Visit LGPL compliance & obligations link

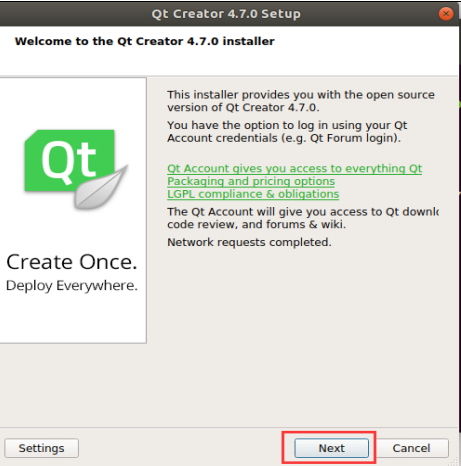click(x=253, y=194)
